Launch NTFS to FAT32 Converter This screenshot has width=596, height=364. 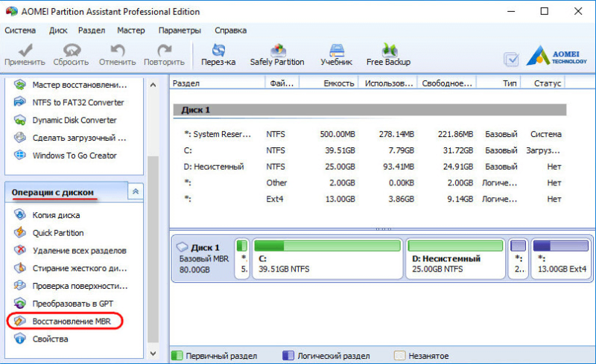pos(69,102)
